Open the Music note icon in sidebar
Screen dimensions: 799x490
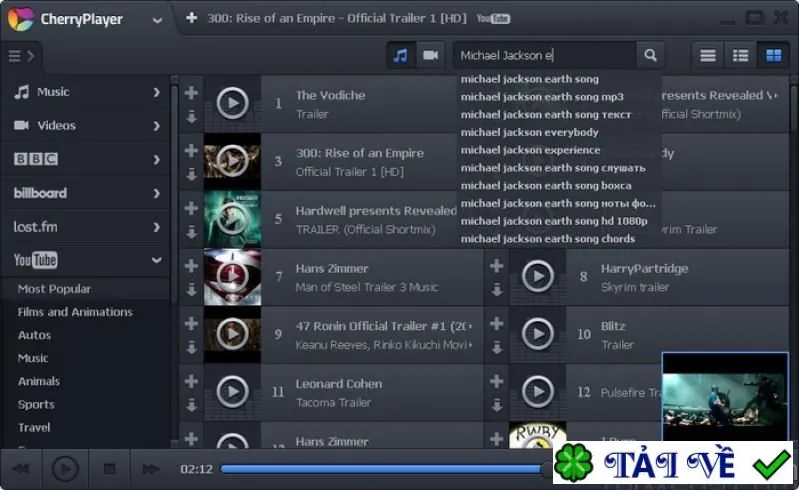[21, 92]
